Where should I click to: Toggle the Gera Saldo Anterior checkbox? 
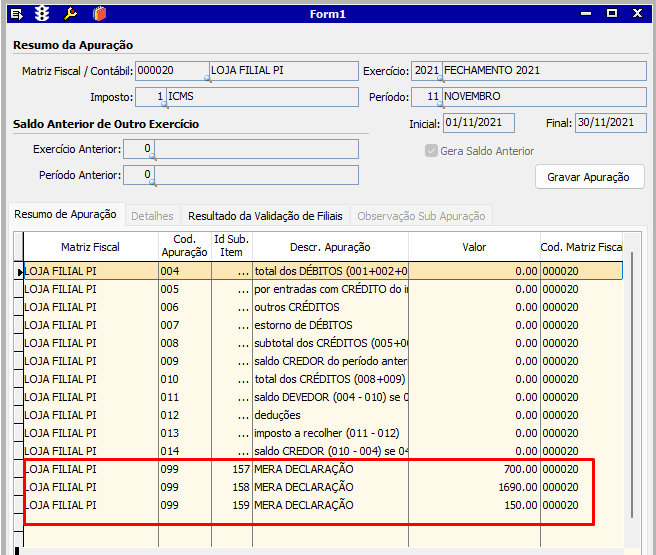tap(431, 151)
